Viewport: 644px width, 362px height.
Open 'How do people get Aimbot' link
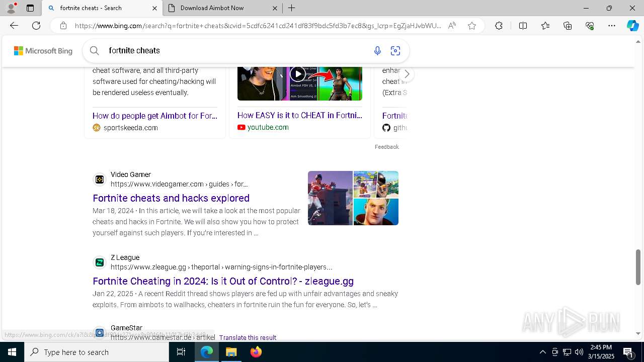coord(155,116)
